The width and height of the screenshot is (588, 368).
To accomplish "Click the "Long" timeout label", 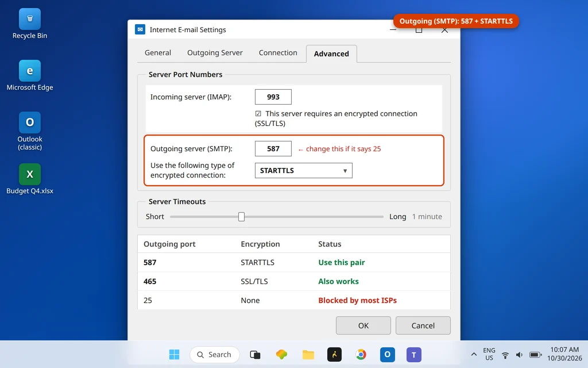I will [397, 217].
